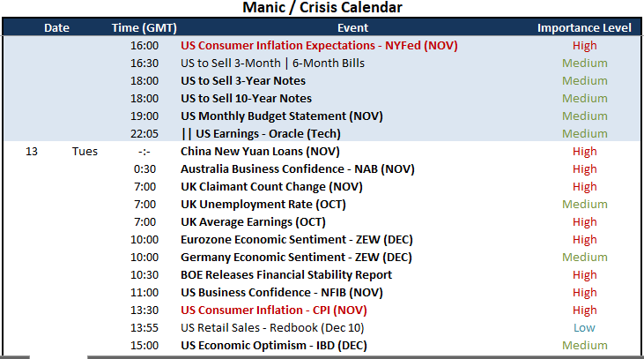Image resolution: width=644 pixels, height=359 pixels.
Task: Click Australia Business Confidence - NAB event
Action: [298, 169]
